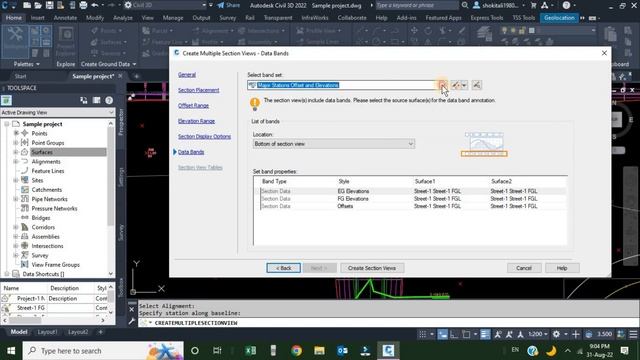
Task: Click the Undo arrow icon
Action: click(x=95, y=5)
